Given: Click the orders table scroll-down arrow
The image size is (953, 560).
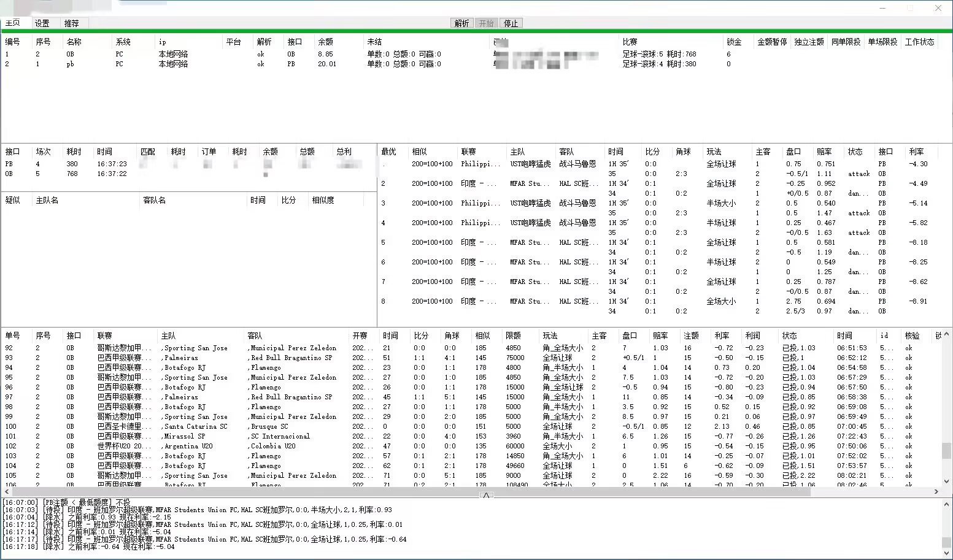Looking at the screenshot, I should (x=946, y=481).
